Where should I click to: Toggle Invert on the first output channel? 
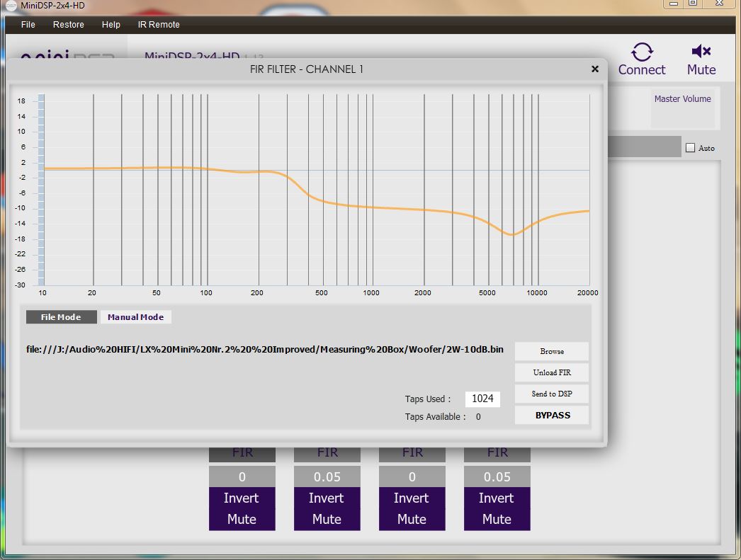242,498
